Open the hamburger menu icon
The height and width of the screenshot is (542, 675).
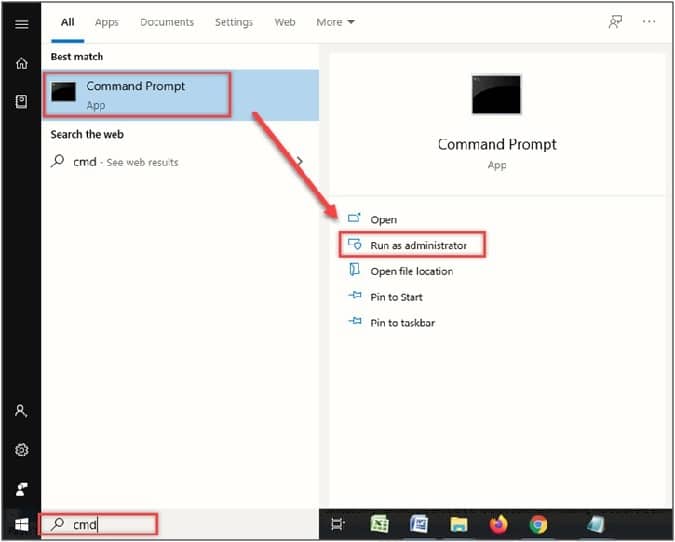[22, 24]
